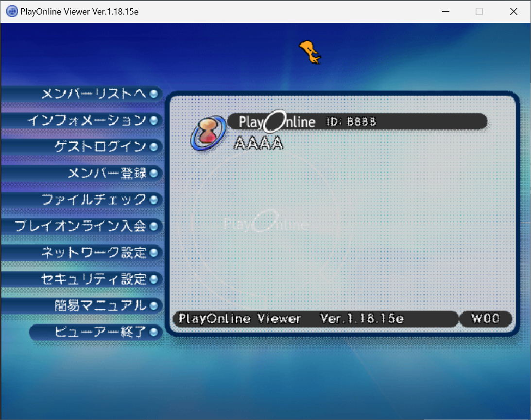This screenshot has width=531, height=420.
Task: Select メンバー登録 (Member Registration)
Action: point(107,173)
